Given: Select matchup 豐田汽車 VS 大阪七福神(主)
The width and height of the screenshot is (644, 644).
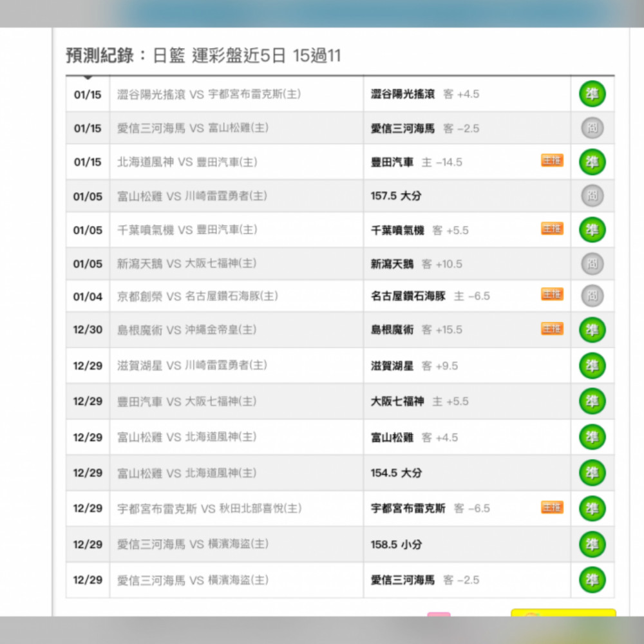Looking at the screenshot, I should click(187, 401).
